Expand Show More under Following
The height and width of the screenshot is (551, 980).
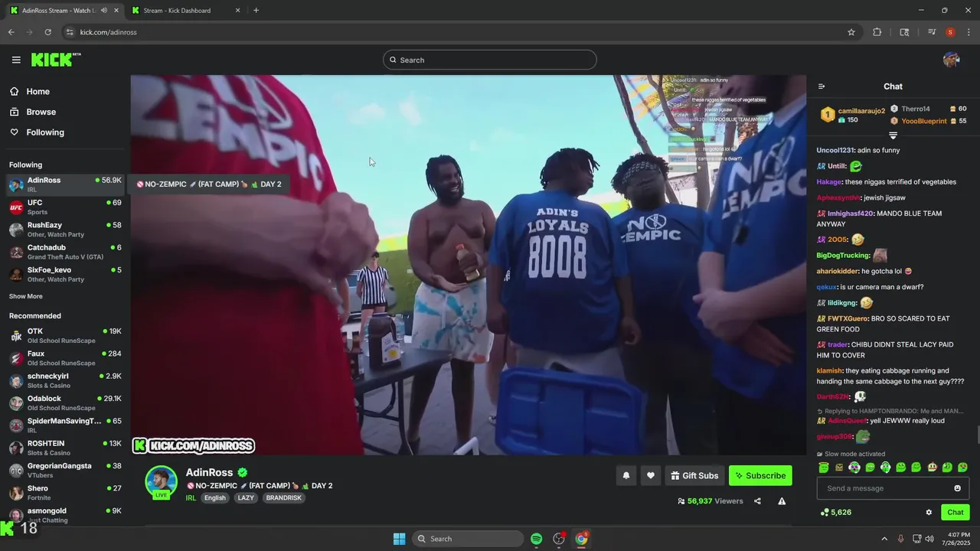point(25,297)
